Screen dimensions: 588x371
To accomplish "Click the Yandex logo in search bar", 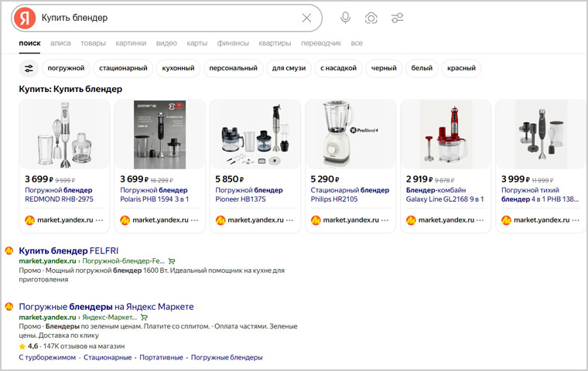I will (25, 18).
